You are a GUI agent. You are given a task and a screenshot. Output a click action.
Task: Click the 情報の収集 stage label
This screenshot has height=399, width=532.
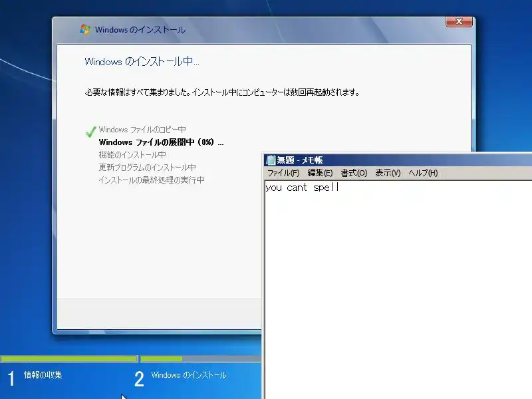click(43, 375)
